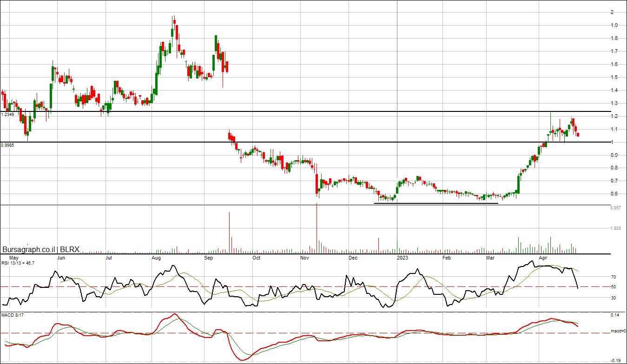Click the 'MACD 8/17' indicator label
The width and height of the screenshot is (627, 364).
pos(12,316)
